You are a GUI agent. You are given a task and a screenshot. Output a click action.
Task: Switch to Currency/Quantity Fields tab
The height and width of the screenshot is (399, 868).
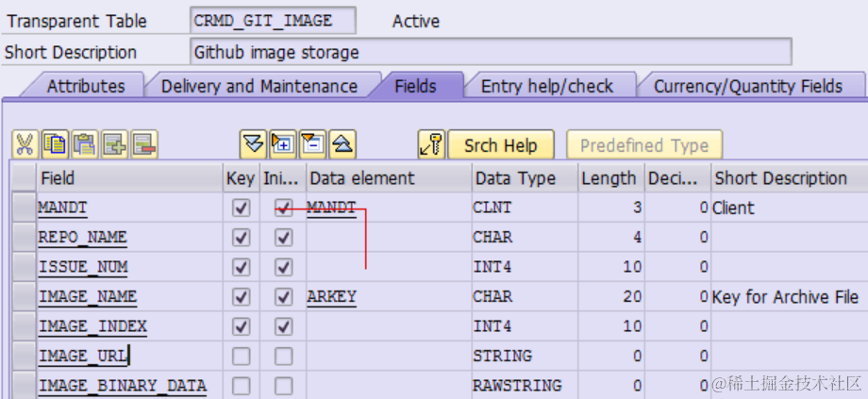[748, 87]
